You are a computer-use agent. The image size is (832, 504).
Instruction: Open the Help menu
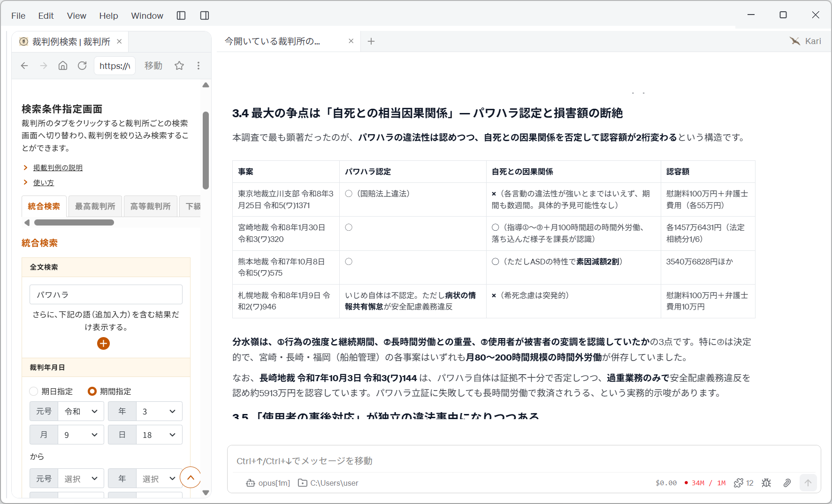pos(108,15)
